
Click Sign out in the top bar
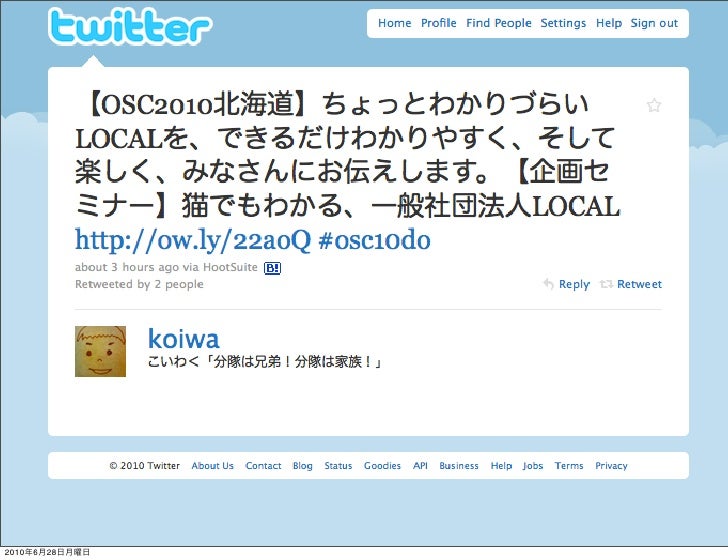click(x=654, y=23)
